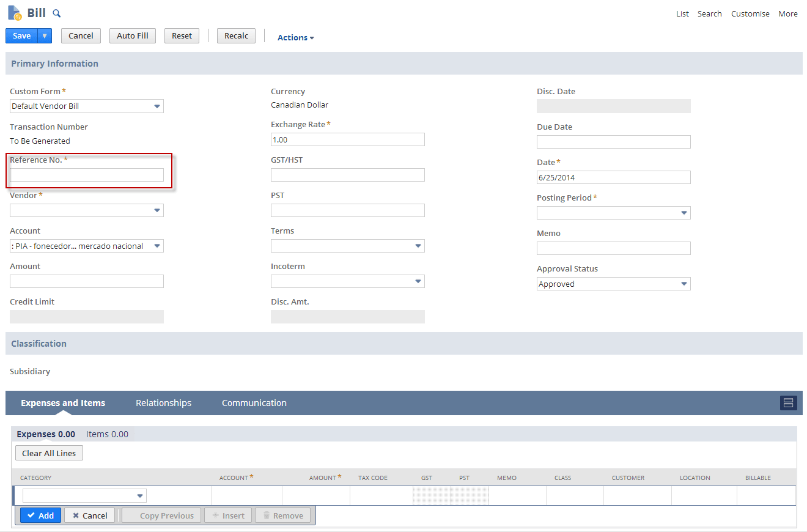Focus the Reference No. field
The image size is (807, 532).
87,175
